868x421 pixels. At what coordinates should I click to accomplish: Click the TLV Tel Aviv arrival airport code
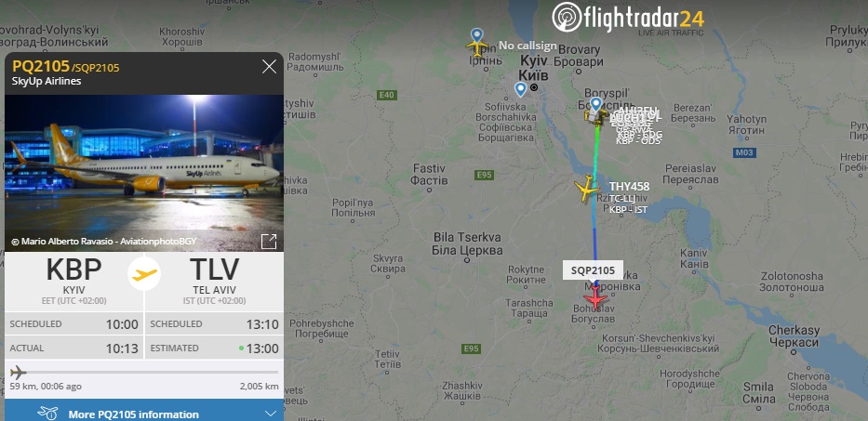pyautogui.click(x=214, y=270)
